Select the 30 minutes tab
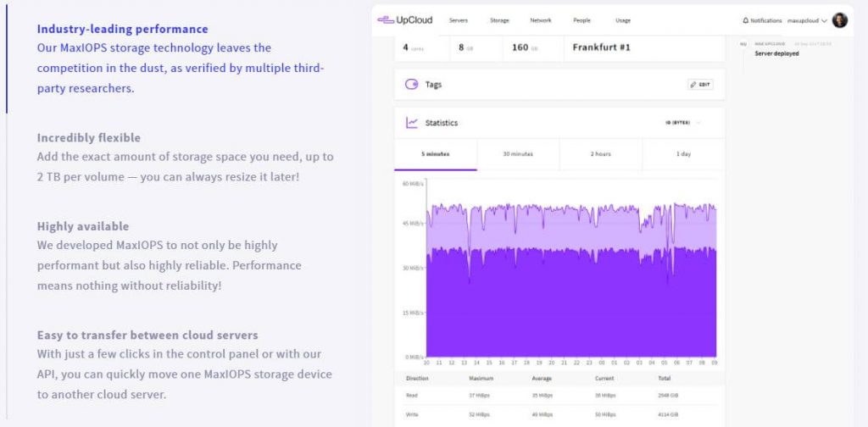 coord(518,154)
